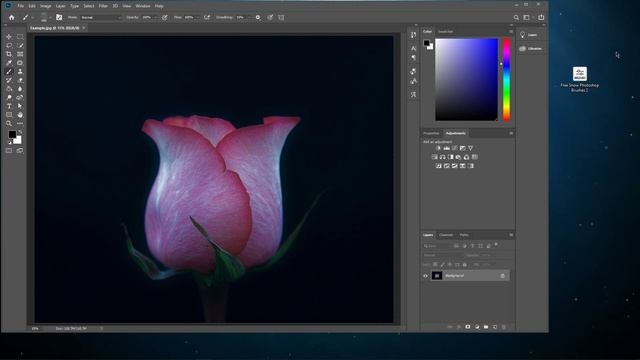Switch to the Channels tab
The image size is (640, 360).
coord(446,235)
